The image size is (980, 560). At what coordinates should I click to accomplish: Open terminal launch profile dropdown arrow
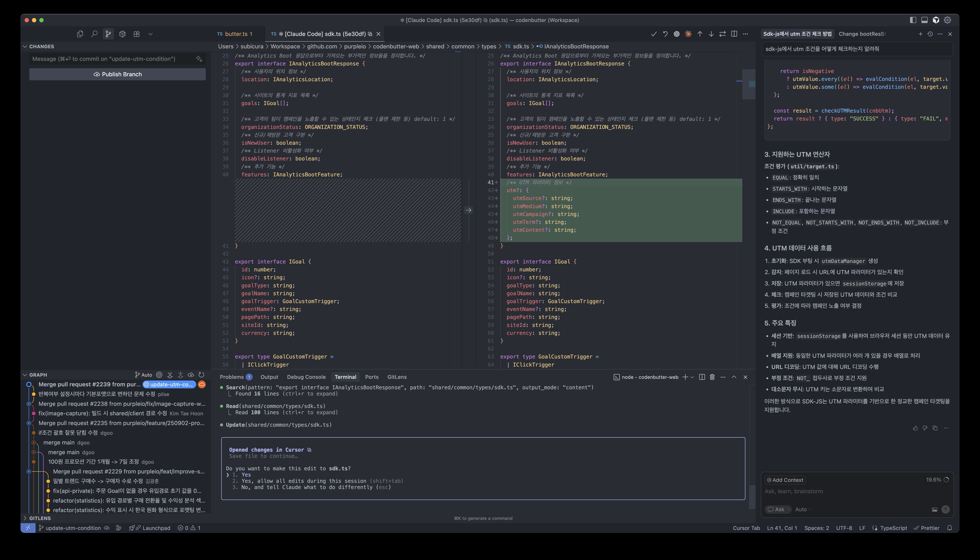[x=692, y=377]
